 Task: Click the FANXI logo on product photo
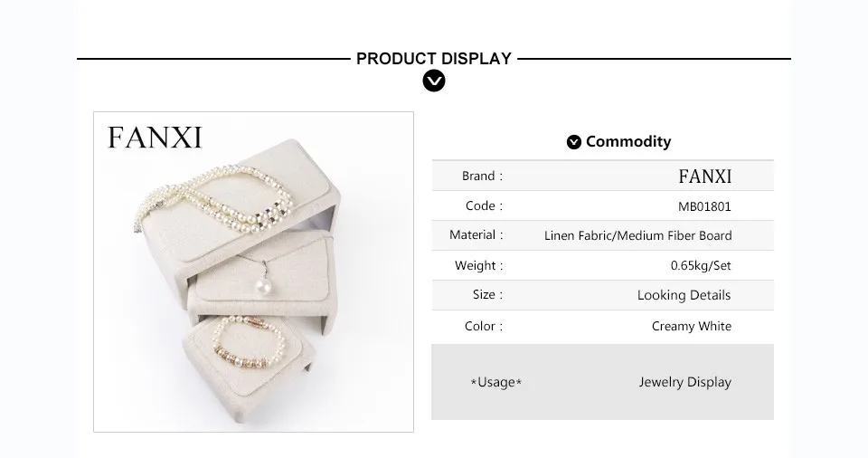[x=155, y=138]
